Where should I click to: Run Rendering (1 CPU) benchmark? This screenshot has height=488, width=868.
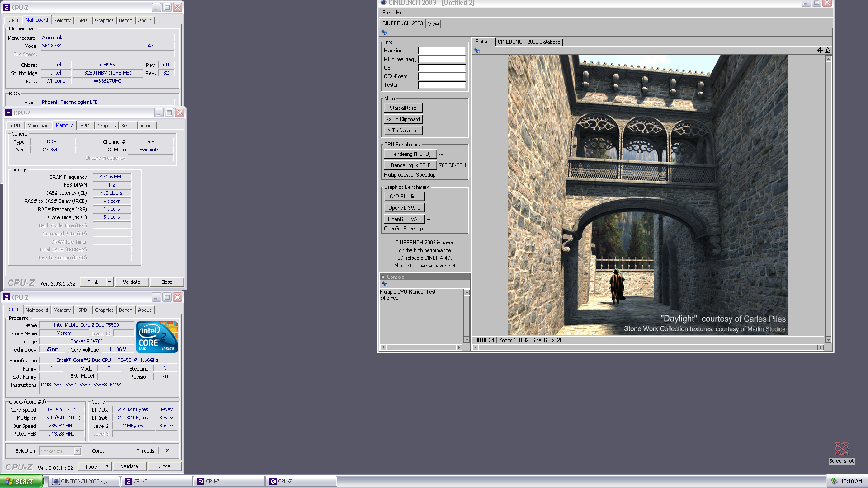(x=410, y=154)
